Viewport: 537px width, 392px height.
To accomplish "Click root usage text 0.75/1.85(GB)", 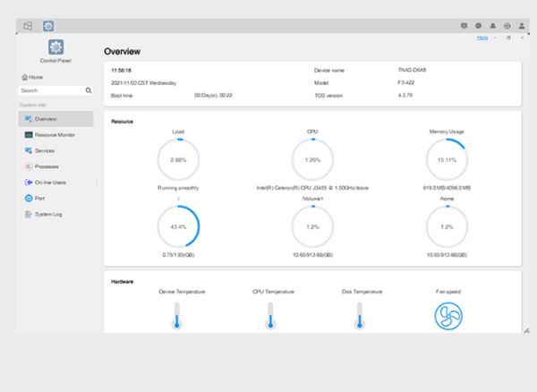I will [x=178, y=255].
